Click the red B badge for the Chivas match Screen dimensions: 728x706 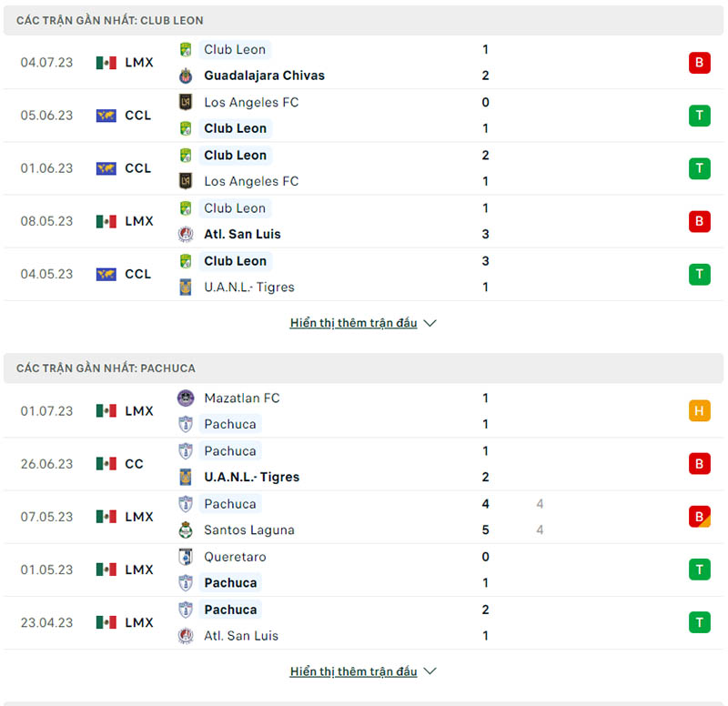tap(699, 63)
